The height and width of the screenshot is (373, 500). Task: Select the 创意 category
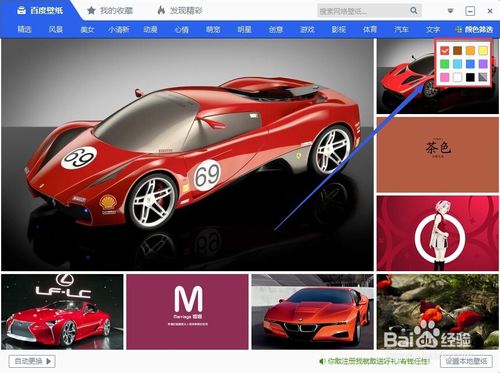(x=276, y=29)
